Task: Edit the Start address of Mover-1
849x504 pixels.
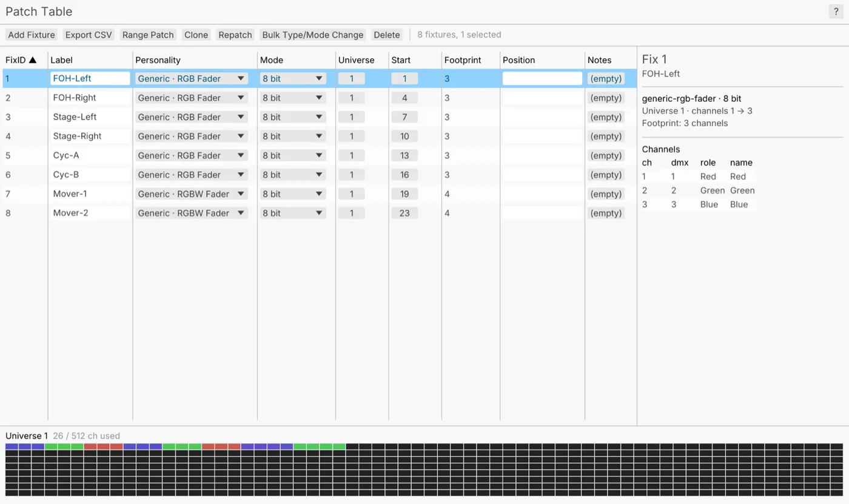Action: coord(404,194)
